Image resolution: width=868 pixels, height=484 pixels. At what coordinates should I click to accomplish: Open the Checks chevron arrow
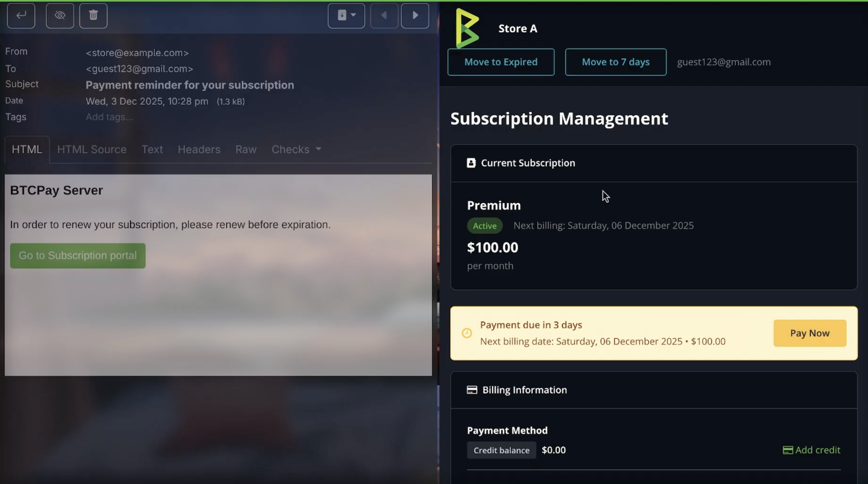318,149
